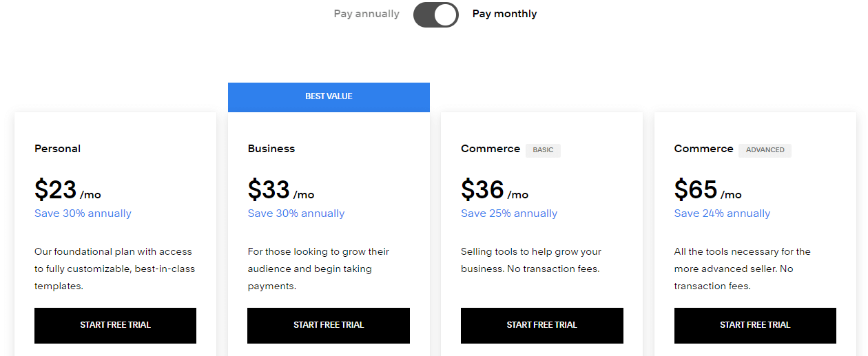Select the Pay monthly label
The image size is (868, 356).
click(504, 14)
